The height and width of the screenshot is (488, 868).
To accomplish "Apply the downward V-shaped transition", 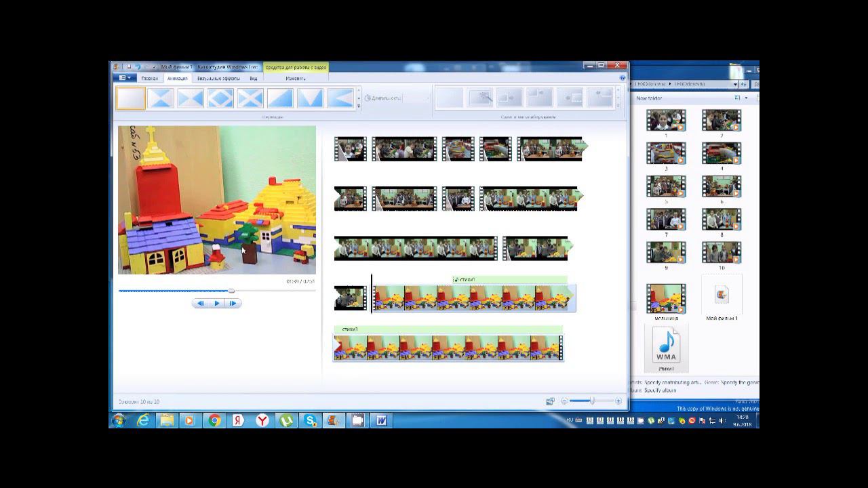I will [310, 98].
